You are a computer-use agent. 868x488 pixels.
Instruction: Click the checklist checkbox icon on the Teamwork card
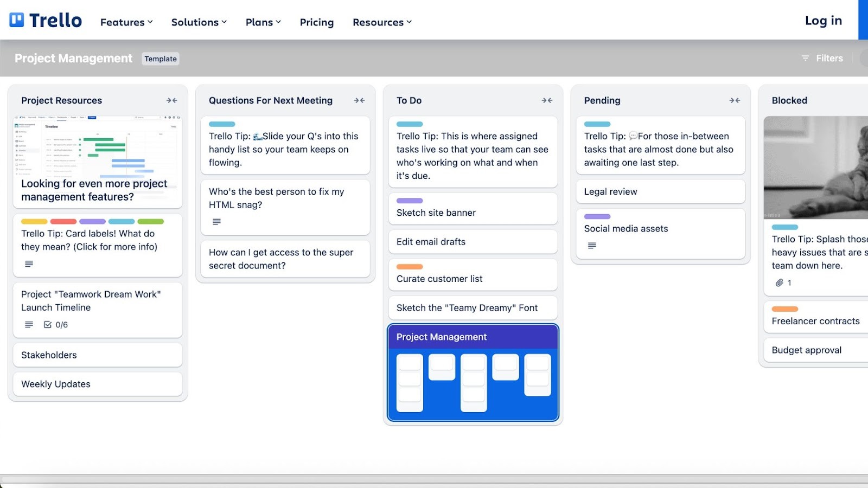[x=47, y=324]
